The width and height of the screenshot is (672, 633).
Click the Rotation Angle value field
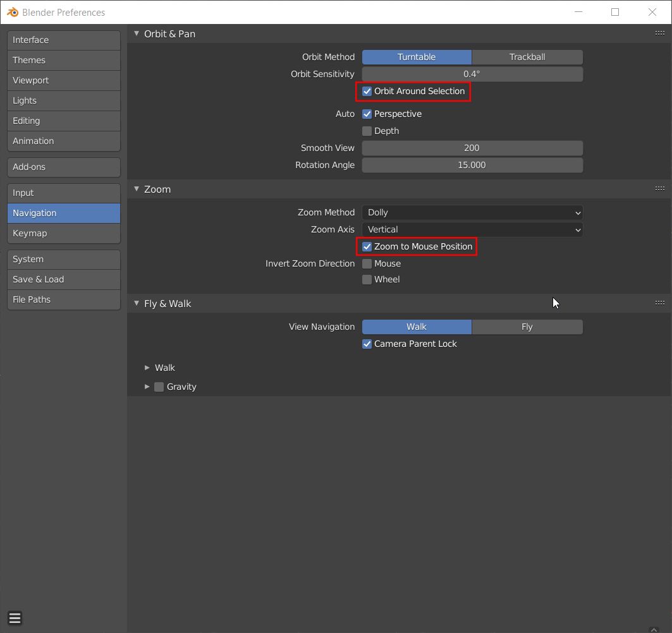(472, 166)
